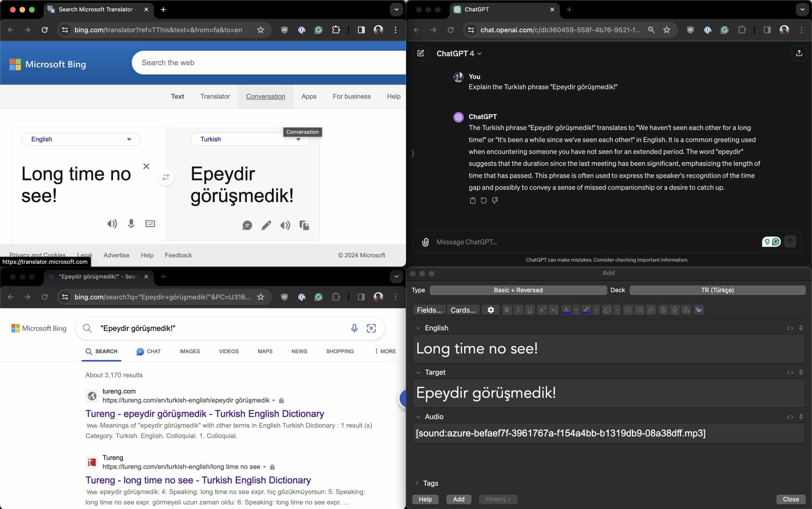The image size is (812, 509).
Task: Select the subscript formatting icon
Action: pos(553,310)
